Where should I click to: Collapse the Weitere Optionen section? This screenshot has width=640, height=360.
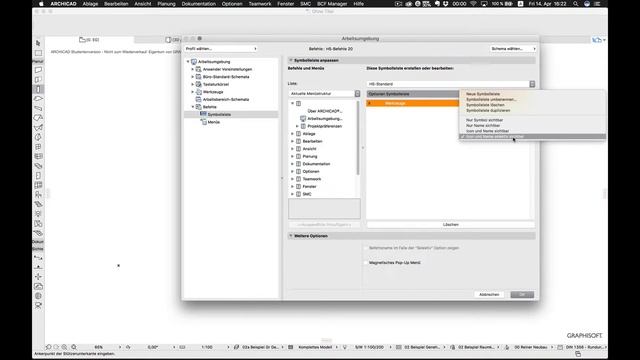point(291,236)
